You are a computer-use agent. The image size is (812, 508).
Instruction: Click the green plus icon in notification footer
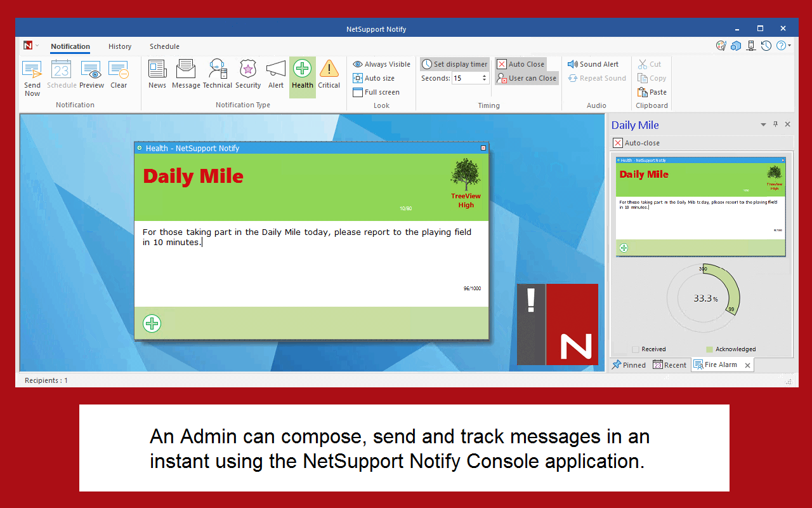pyautogui.click(x=152, y=323)
